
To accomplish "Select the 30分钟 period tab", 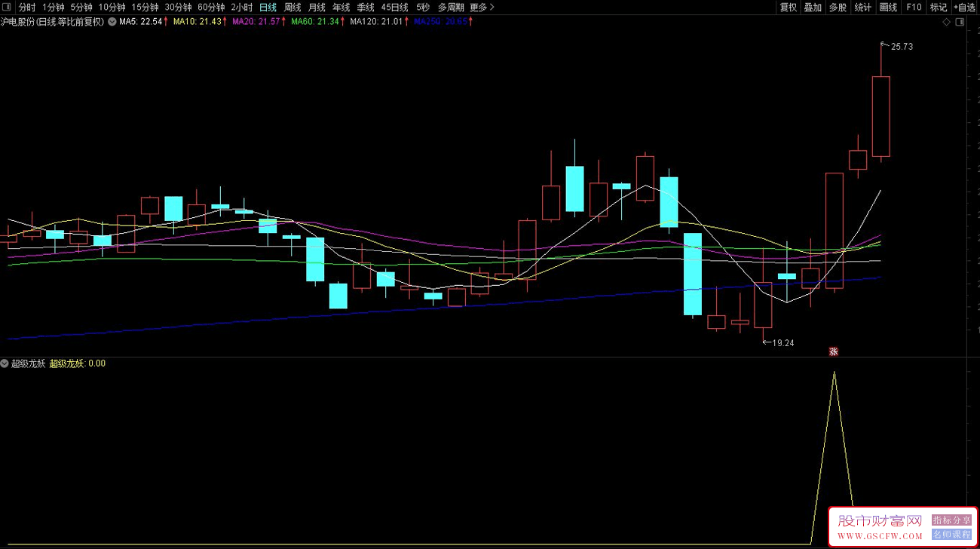I will click(x=178, y=7).
